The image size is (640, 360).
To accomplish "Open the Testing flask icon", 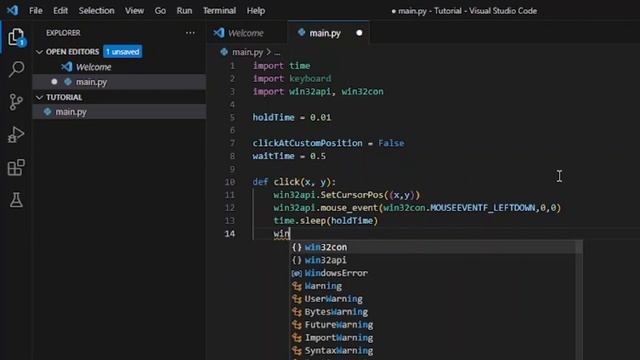I will click(x=16, y=200).
